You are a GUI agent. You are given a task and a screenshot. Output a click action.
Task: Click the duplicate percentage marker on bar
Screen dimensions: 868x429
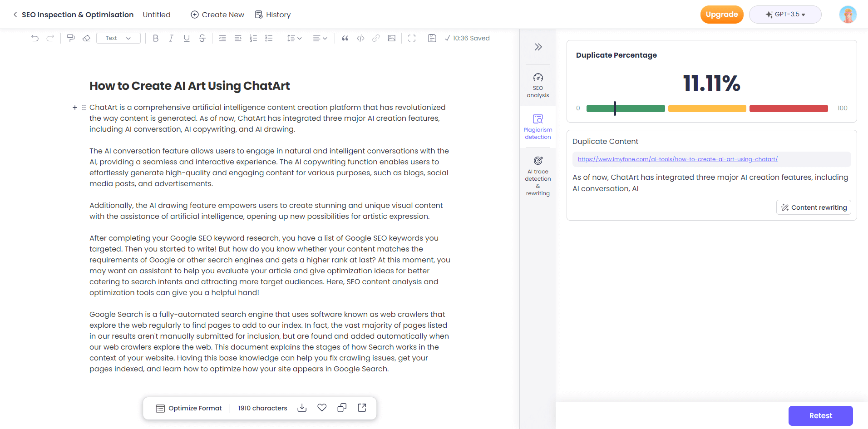[615, 108]
